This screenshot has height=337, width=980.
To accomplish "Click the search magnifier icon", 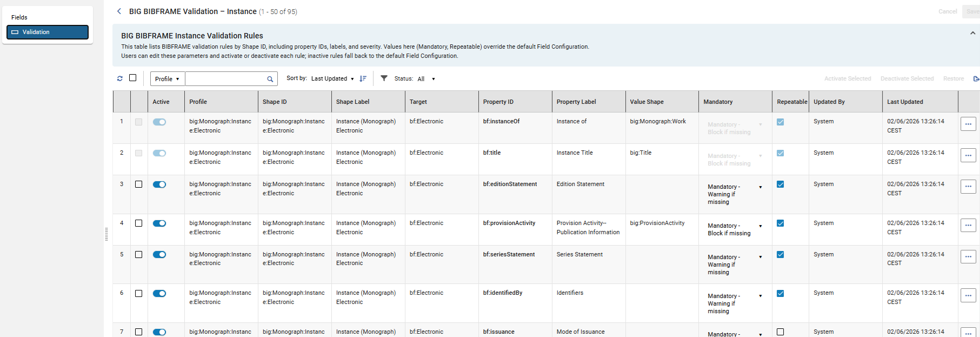I will tap(270, 79).
